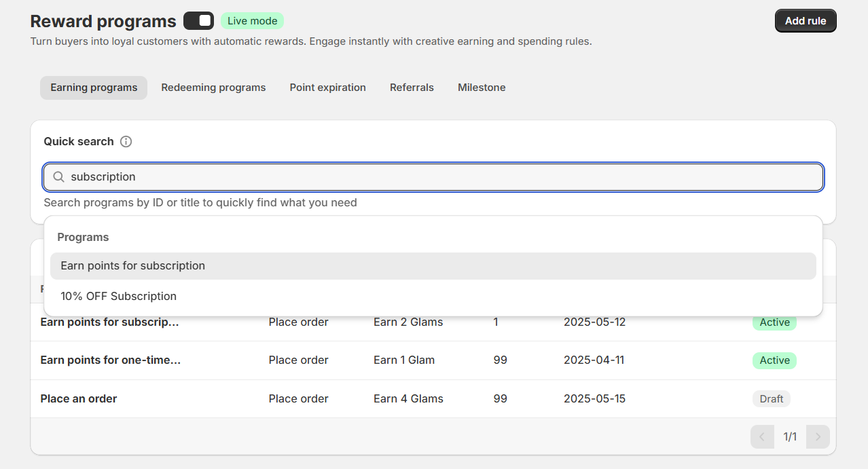Screen dimensions: 868x469
Task: Open the 'Earn points for one-time' program row
Action: pyautogui.click(x=111, y=360)
